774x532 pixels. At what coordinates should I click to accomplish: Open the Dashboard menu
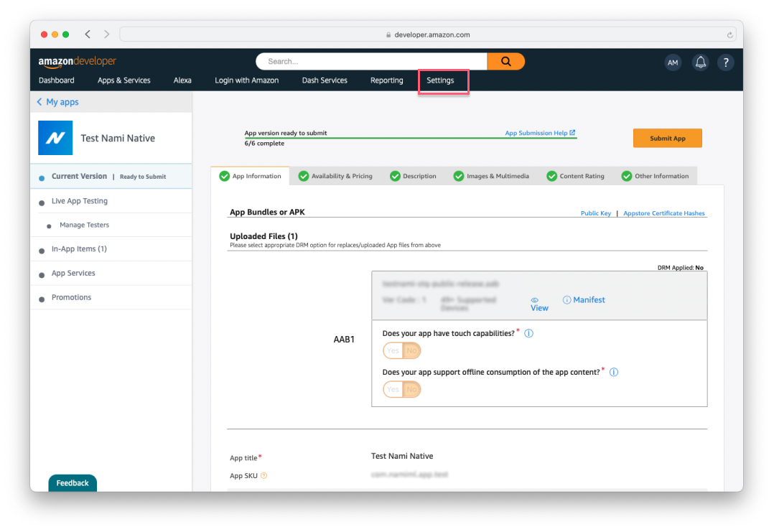(56, 80)
